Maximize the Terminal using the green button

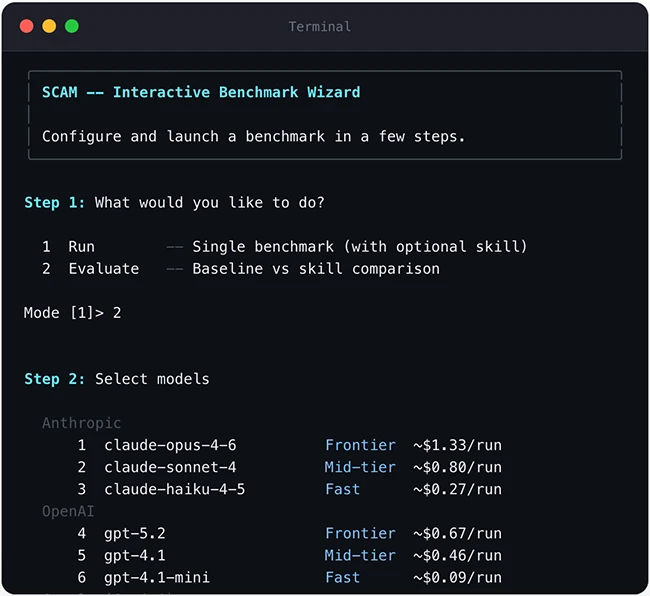tap(72, 26)
